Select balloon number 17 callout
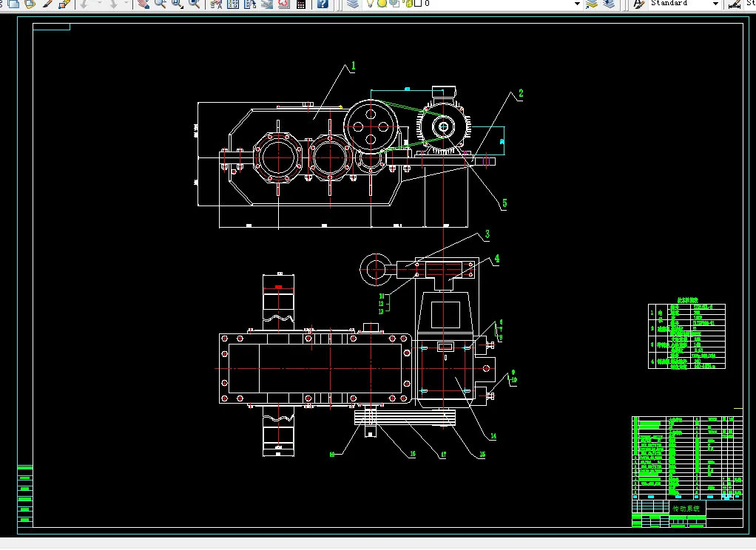Image resolution: width=756 pixels, height=550 pixels. [x=443, y=454]
